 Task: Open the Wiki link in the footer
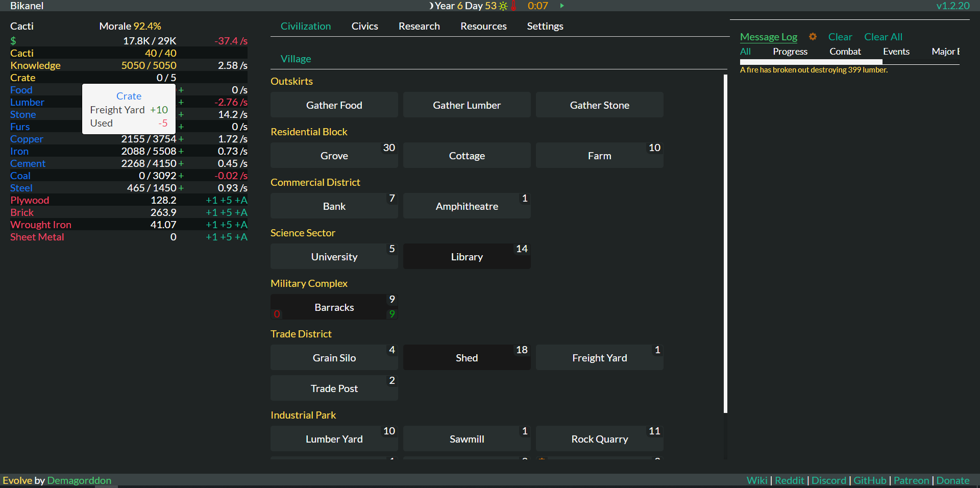tap(756, 480)
